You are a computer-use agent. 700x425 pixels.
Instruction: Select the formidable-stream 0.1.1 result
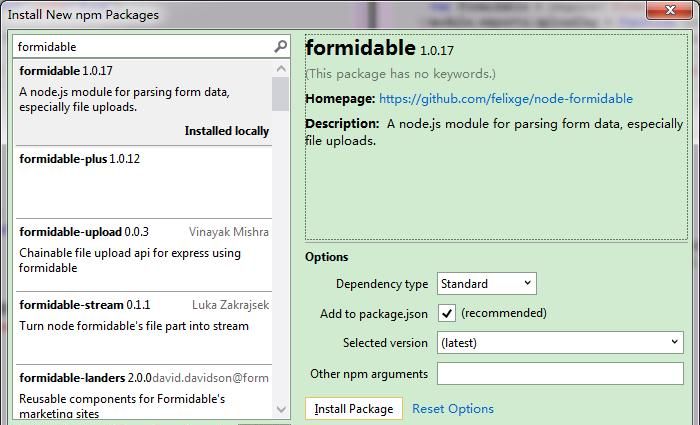point(144,328)
